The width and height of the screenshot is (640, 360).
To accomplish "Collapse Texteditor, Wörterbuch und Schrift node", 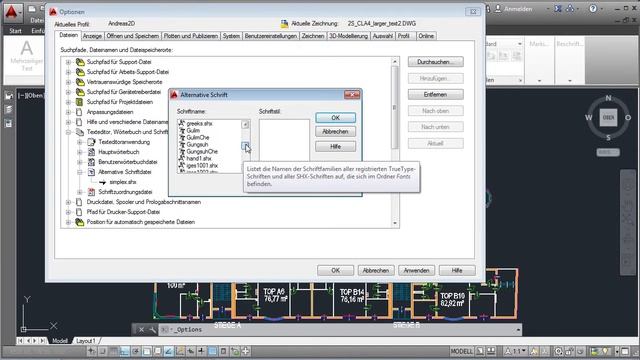I will (x=68, y=132).
